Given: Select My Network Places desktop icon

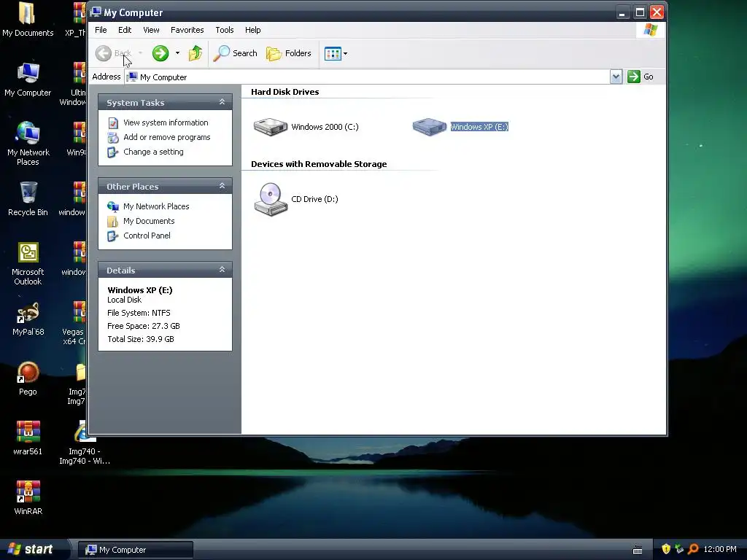Looking at the screenshot, I should pyautogui.click(x=28, y=144).
